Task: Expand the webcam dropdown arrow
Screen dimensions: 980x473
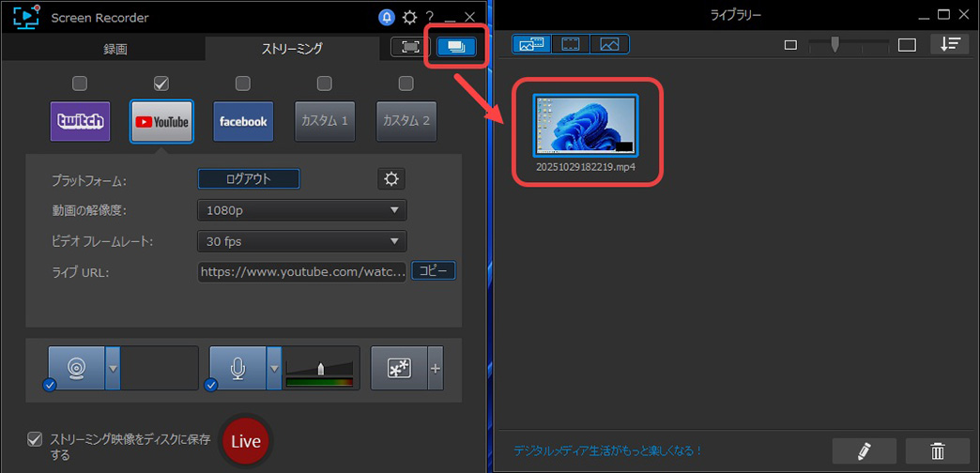Action: (x=113, y=368)
